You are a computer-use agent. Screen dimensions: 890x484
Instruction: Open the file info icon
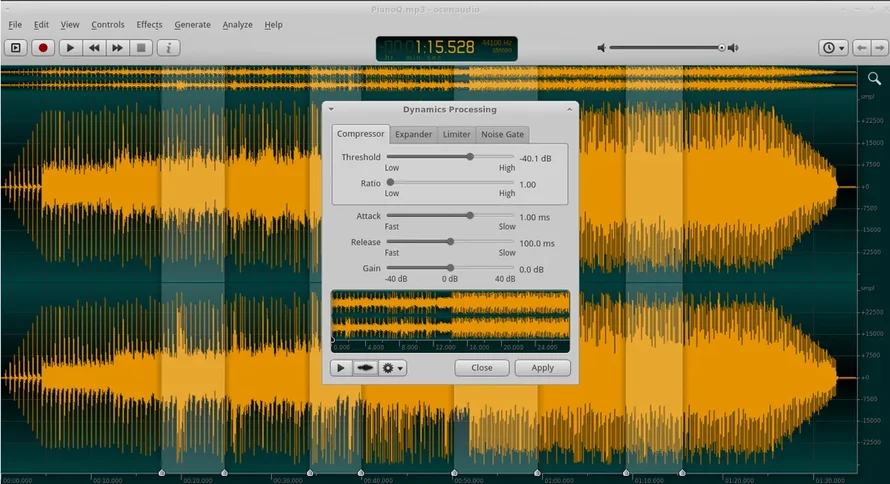[x=168, y=47]
